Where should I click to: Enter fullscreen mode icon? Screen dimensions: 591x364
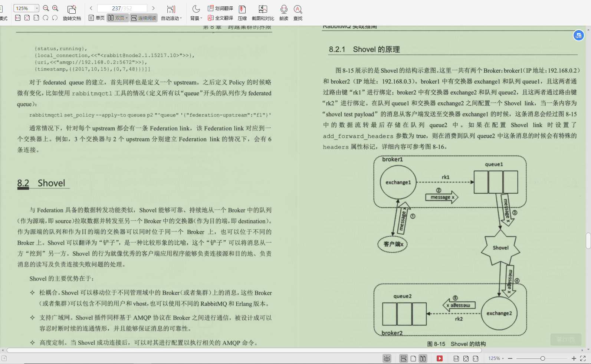583,358
